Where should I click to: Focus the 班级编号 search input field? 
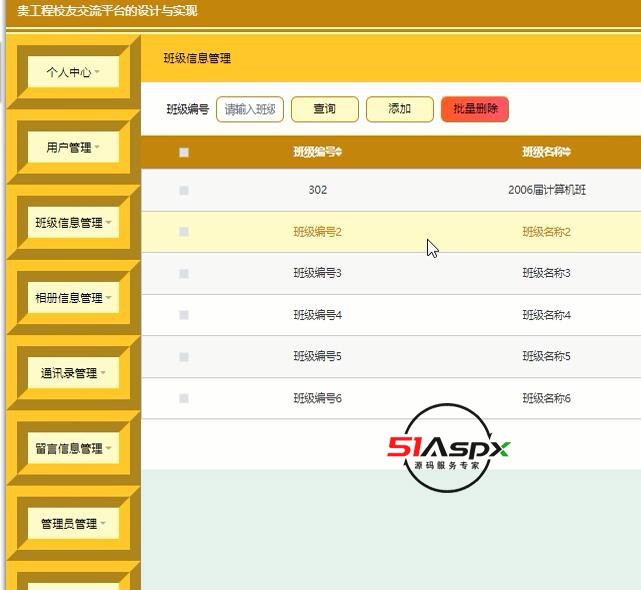[x=250, y=109]
